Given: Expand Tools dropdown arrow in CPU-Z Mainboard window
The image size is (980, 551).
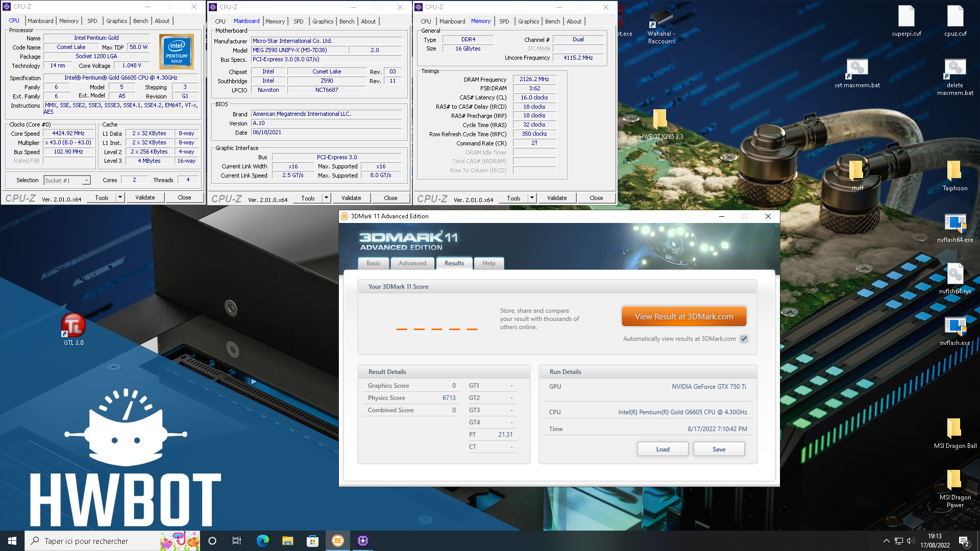Looking at the screenshot, I should [327, 198].
